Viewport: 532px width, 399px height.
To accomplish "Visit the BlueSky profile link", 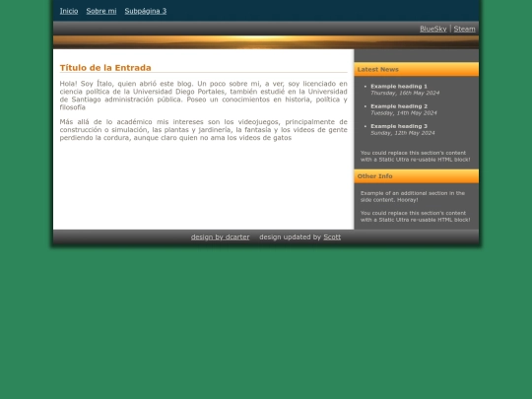I will click(x=433, y=29).
